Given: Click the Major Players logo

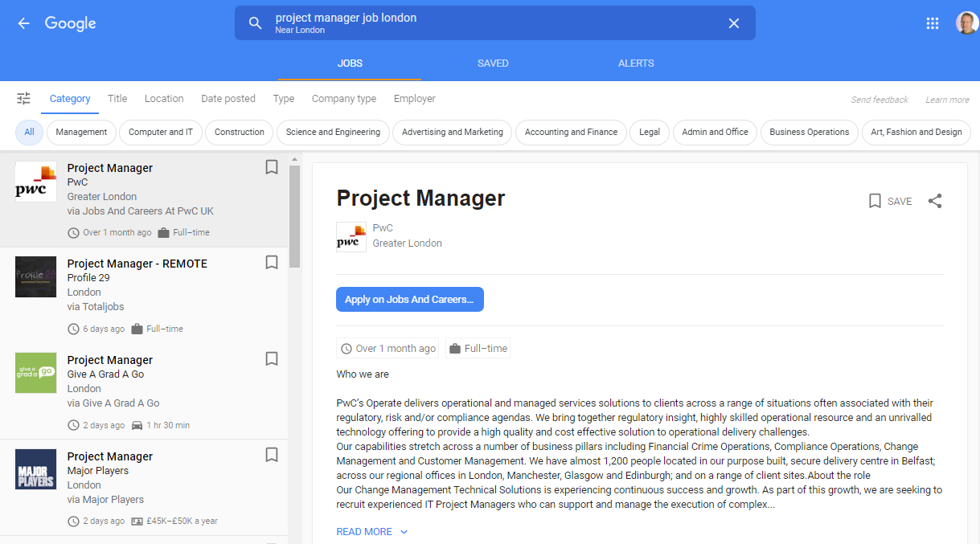Looking at the screenshot, I should (x=36, y=469).
